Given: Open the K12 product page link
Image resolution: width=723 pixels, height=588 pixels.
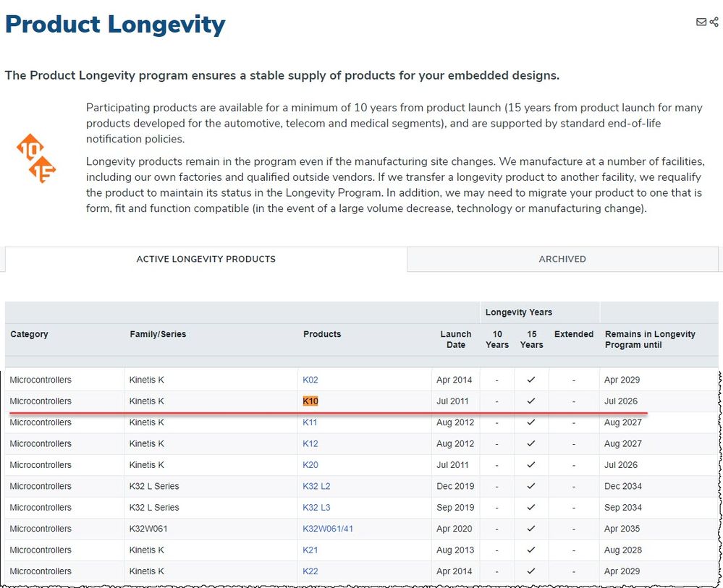Looking at the screenshot, I should 310,443.
